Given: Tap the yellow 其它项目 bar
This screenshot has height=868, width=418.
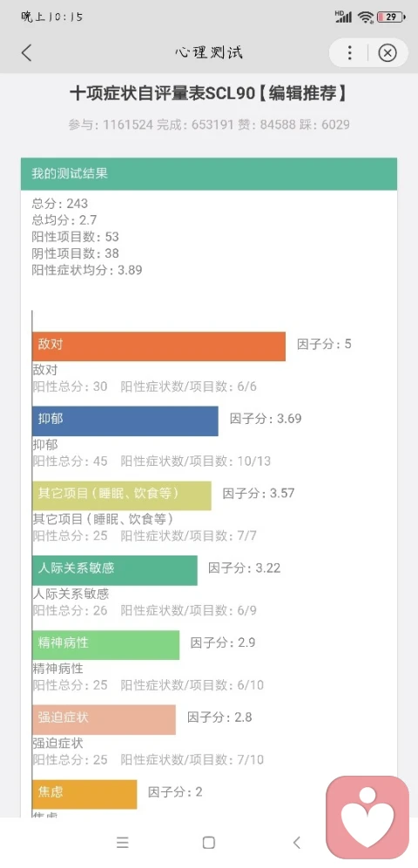Looking at the screenshot, I should click(121, 495).
